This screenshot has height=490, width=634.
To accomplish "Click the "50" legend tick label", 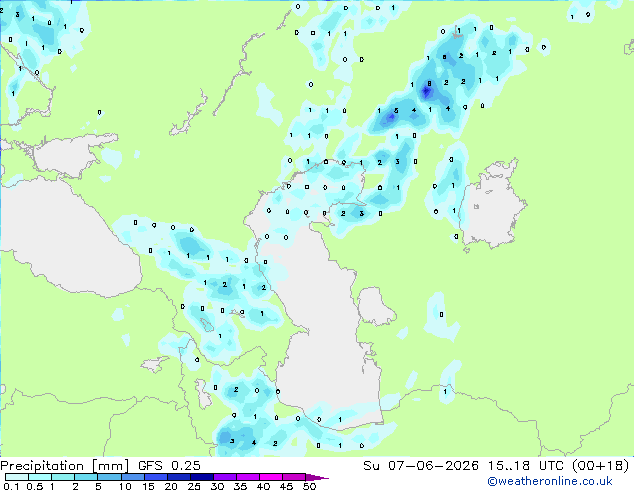I will click(x=309, y=486).
